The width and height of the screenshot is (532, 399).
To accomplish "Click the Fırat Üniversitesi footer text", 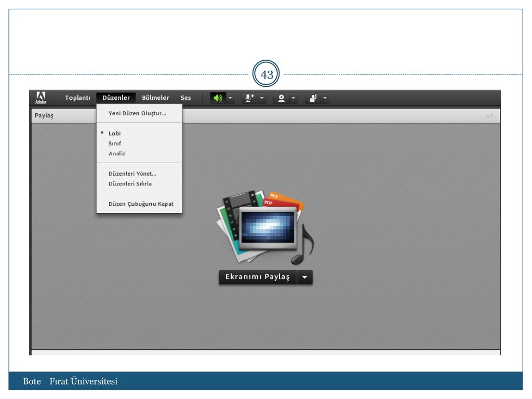I will pos(84,381).
